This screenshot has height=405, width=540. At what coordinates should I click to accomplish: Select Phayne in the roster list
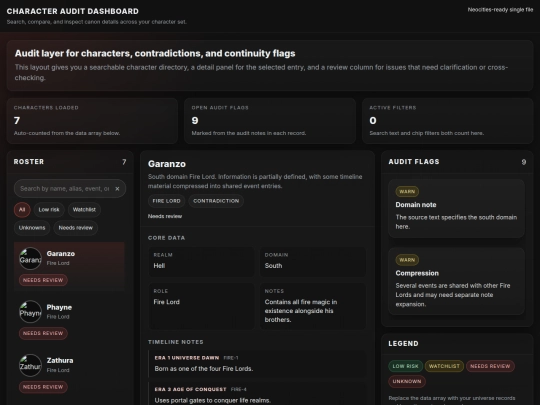(69, 320)
